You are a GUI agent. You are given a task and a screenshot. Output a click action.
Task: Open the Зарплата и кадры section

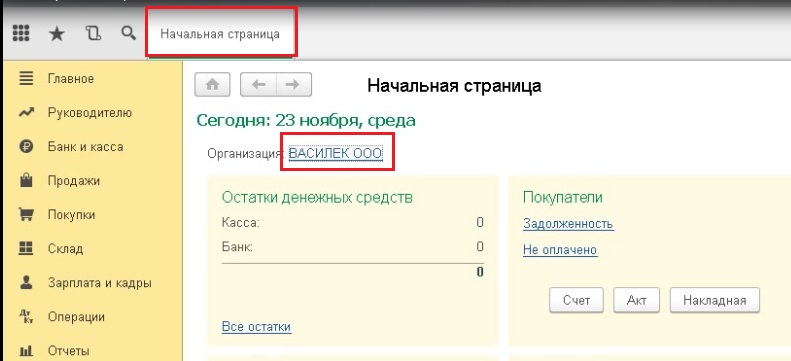(100, 283)
